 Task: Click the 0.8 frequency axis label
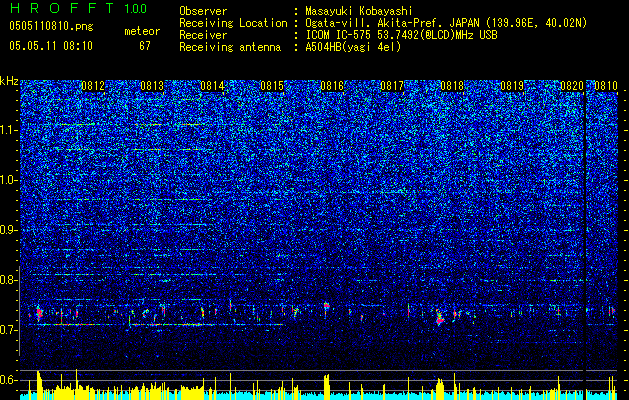click(x=9, y=280)
